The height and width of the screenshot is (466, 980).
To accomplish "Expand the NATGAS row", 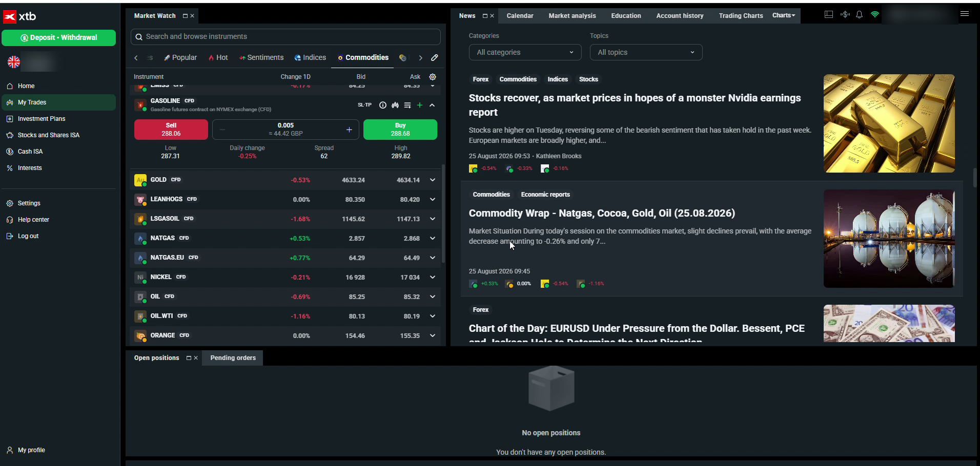I will pyautogui.click(x=432, y=239).
